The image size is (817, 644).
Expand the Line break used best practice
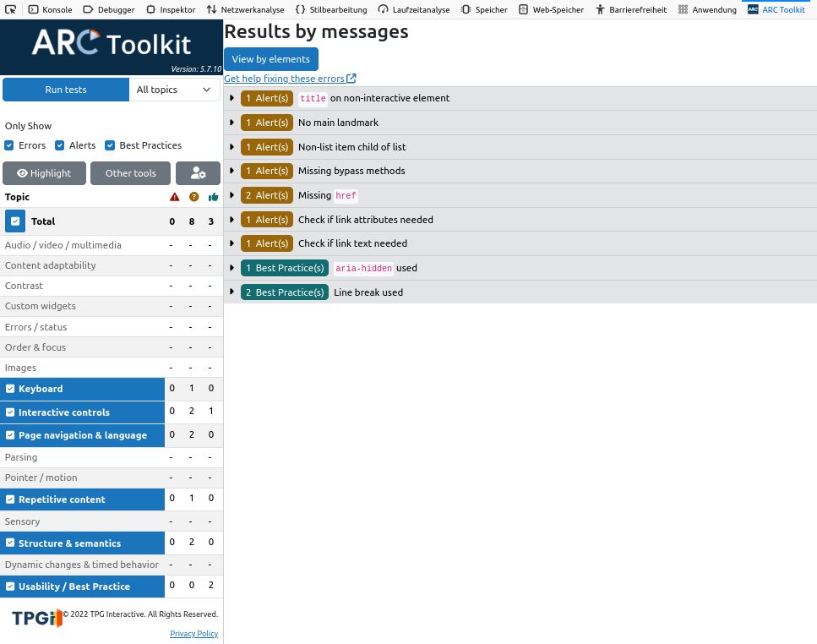click(x=232, y=292)
